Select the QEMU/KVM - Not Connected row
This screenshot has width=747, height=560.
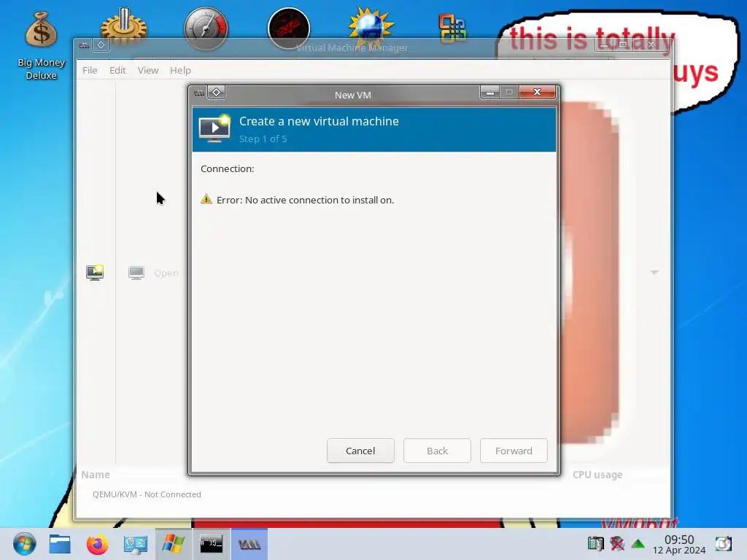pyautogui.click(x=374, y=494)
